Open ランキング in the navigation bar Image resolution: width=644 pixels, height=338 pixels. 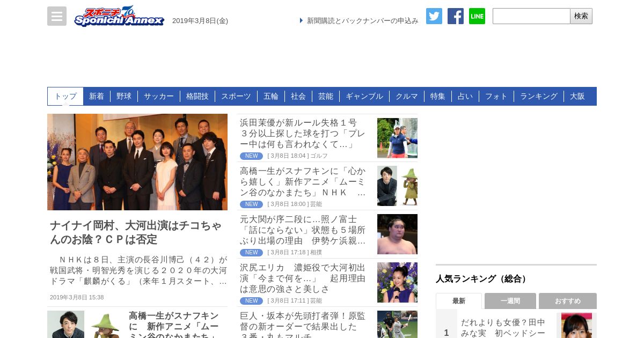[539, 96]
